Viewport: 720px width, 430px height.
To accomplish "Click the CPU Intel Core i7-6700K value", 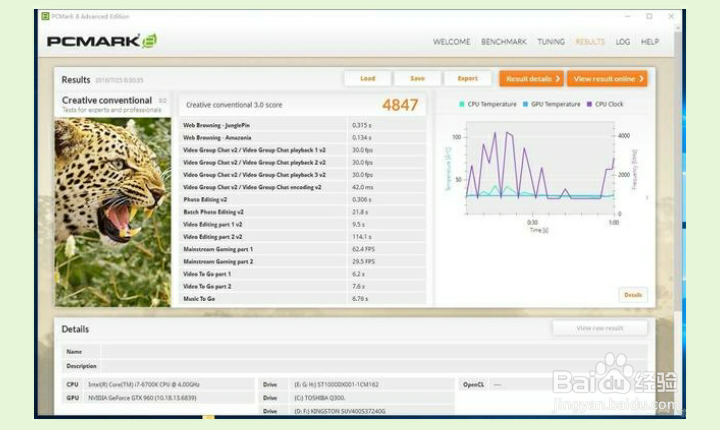I will (144, 385).
